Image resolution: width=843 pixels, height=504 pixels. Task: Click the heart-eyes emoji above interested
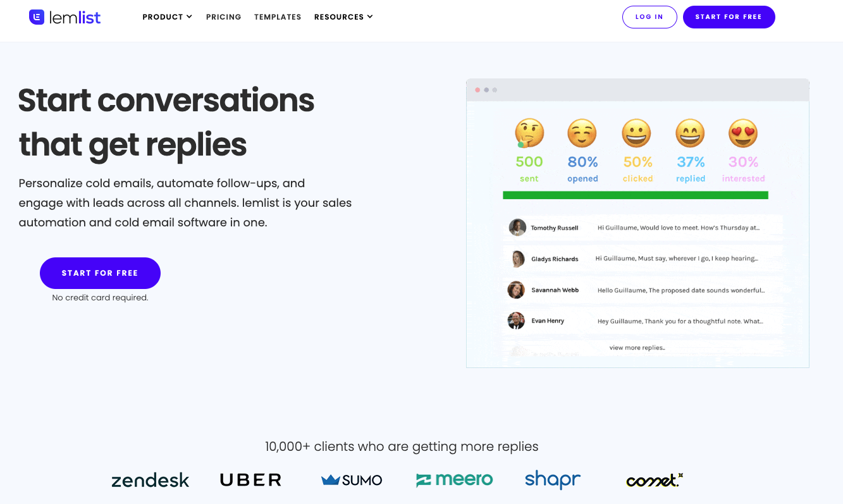click(x=743, y=133)
